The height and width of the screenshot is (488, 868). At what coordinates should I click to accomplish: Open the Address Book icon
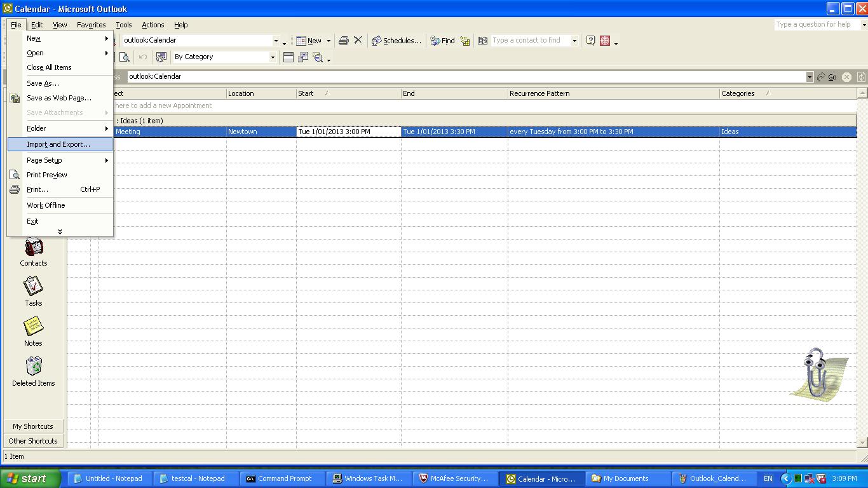coord(482,41)
